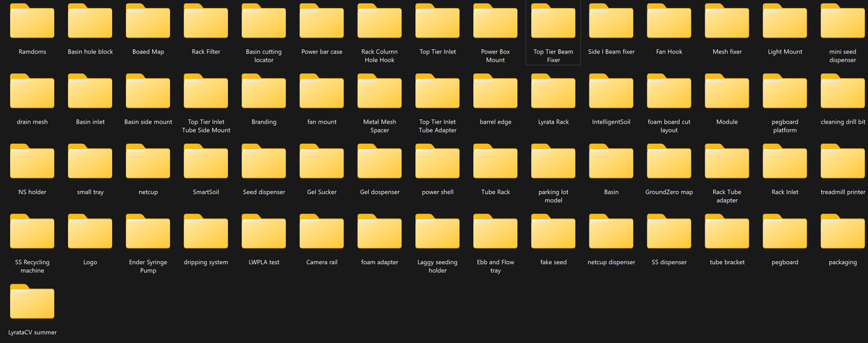This screenshot has width=868, height=343.
Task: Open the pegboard platform folder
Action: 785,90
